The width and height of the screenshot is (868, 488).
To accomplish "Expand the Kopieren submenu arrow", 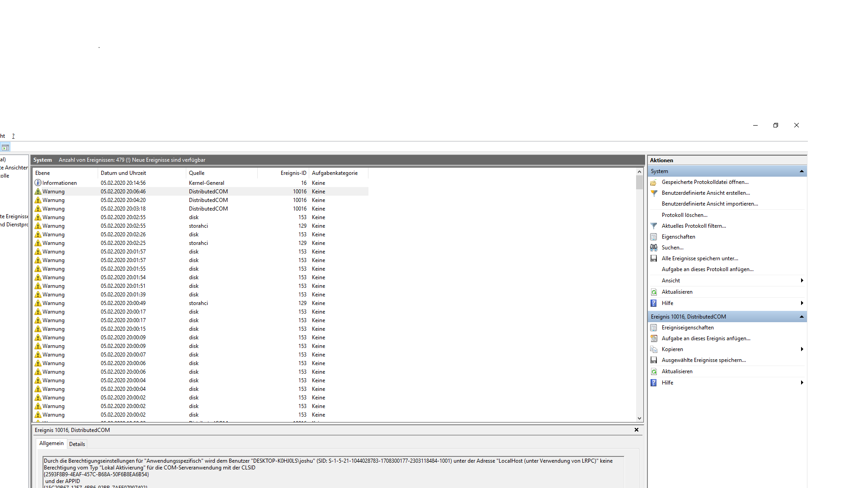I will (x=802, y=349).
